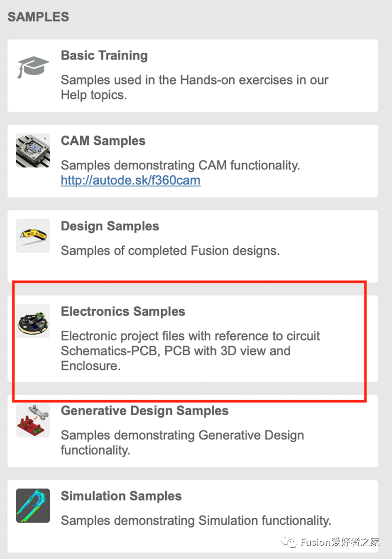Click the Basic Training description text
392x559 pixels.
tap(194, 88)
